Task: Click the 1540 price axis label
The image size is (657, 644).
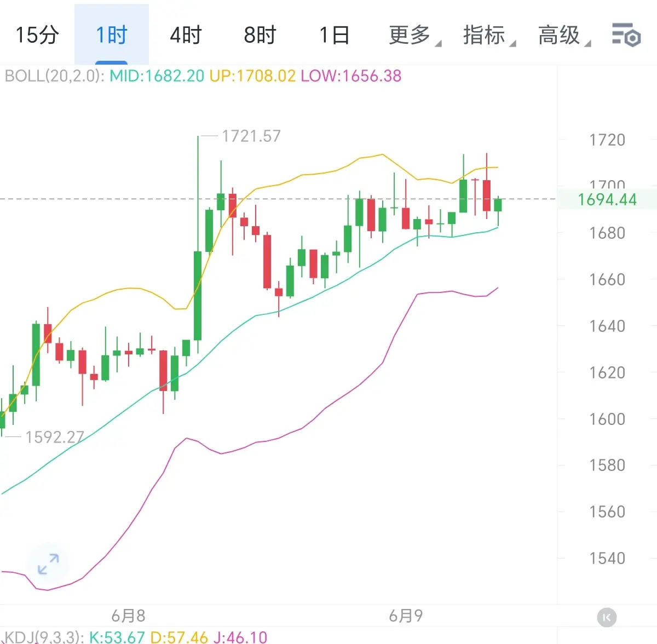Action: [x=607, y=559]
